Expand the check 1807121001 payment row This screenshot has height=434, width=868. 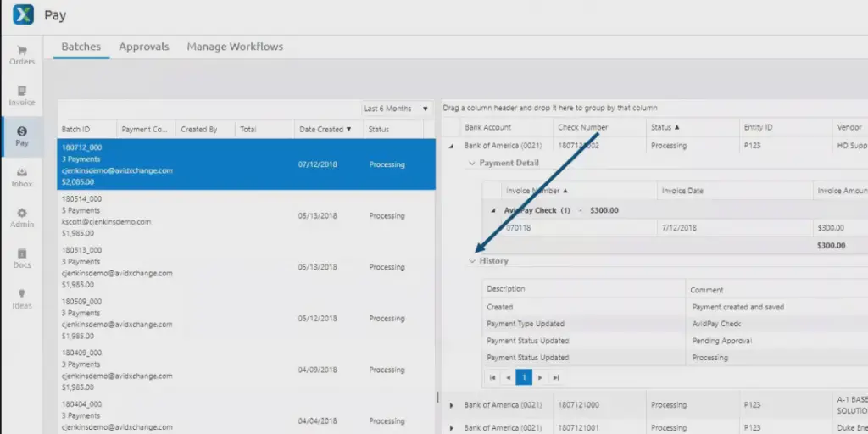[451, 428]
